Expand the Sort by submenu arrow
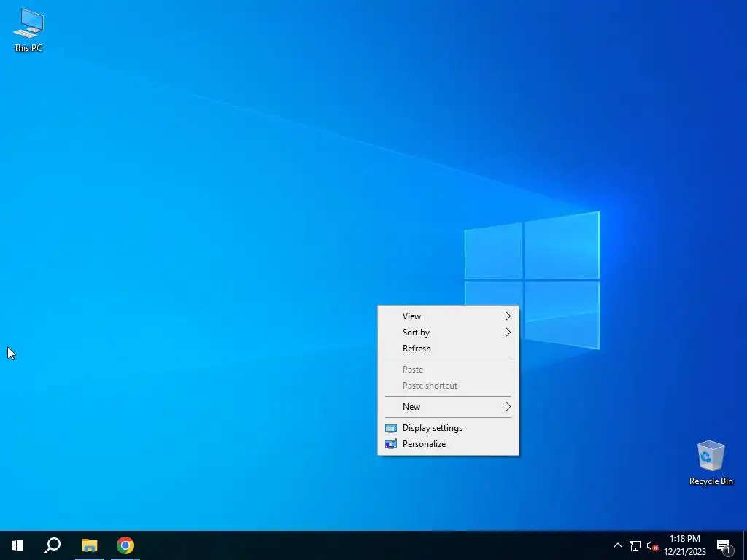Screen dimensions: 747x560 pos(508,332)
